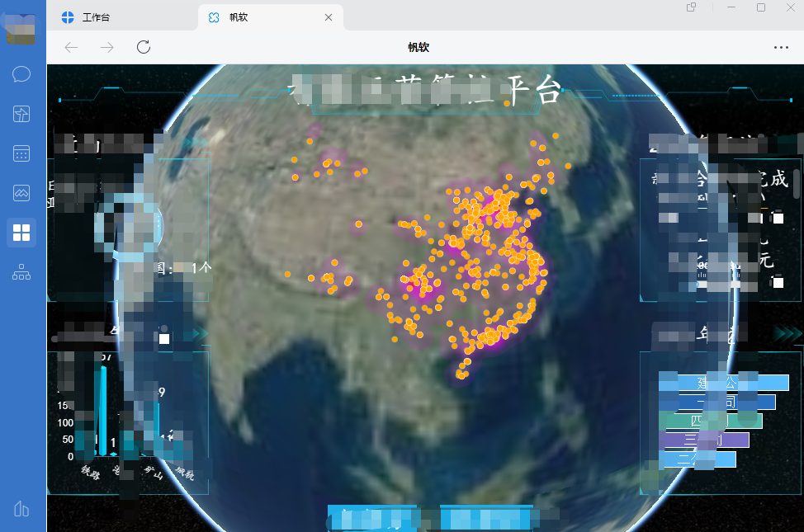Click the 帆软 page title

[419, 47]
